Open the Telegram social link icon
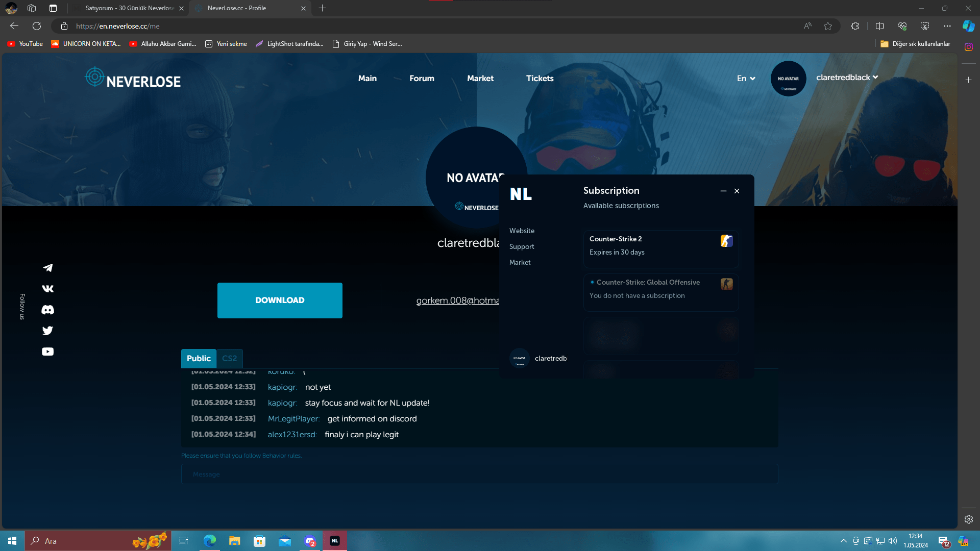This screenshot has width=980, height=551. (x=47, y=268)
